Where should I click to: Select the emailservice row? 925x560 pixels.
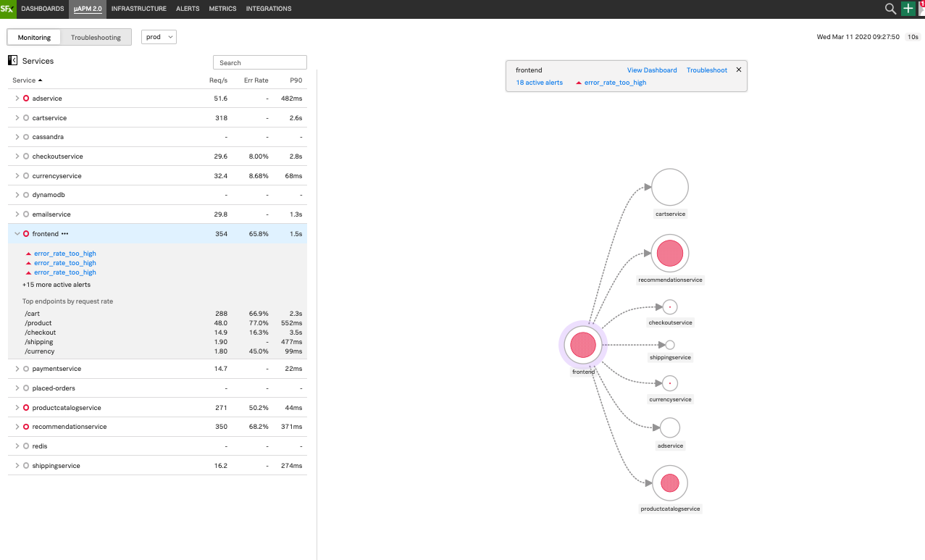pos(157,214)
